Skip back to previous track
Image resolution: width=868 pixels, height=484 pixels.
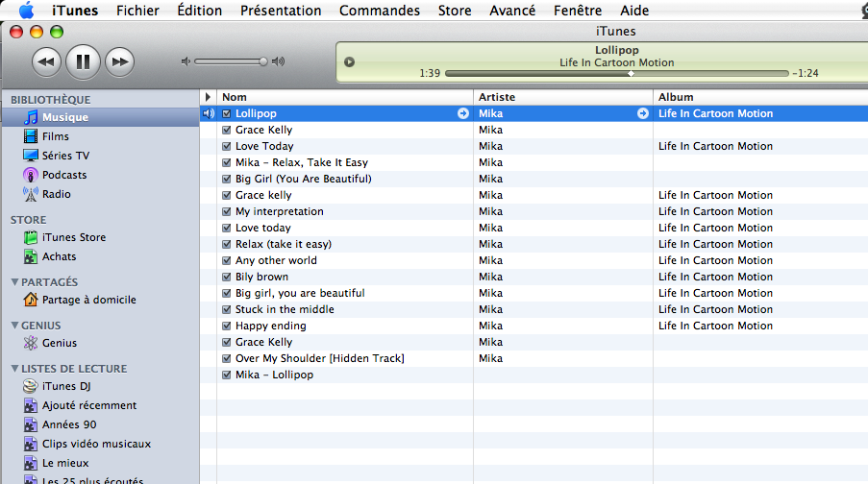(x=46, y=61)
